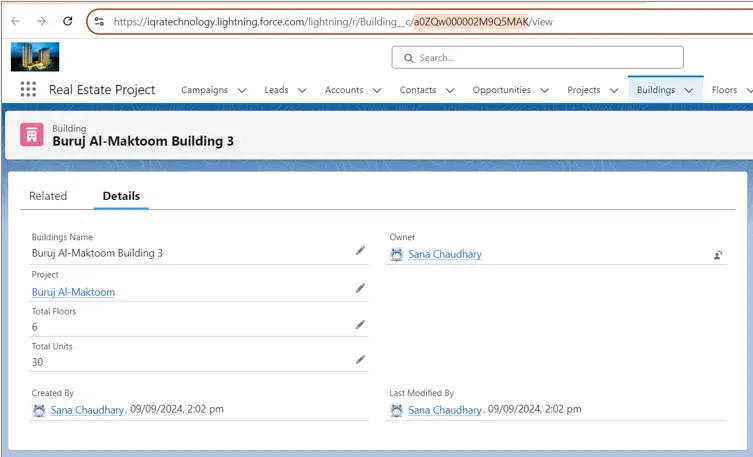Image resolution: width=753 pixels, height=457 pixels.
Task: Open site information icon in address bar
Action: [x=99, y=21]
